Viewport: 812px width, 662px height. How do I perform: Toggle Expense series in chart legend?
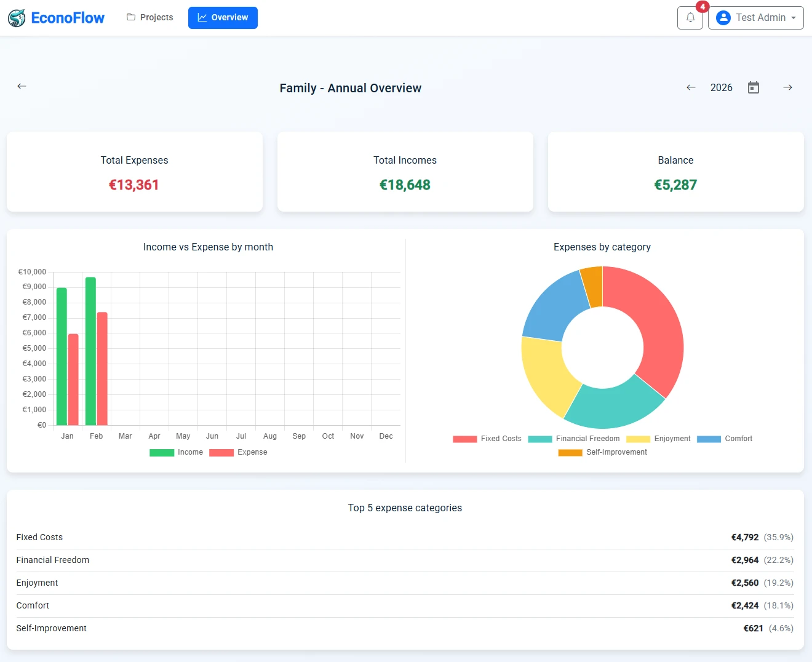(239, 452)
